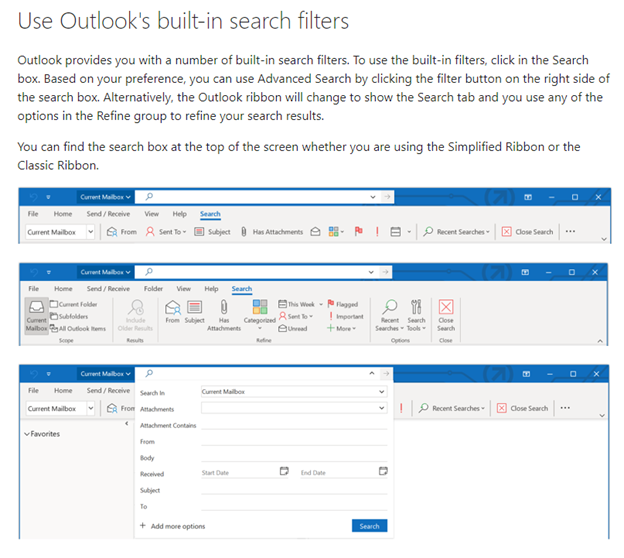Click Has Attachments paperclip in Simplified Ribbon image

tap(244, 232)
